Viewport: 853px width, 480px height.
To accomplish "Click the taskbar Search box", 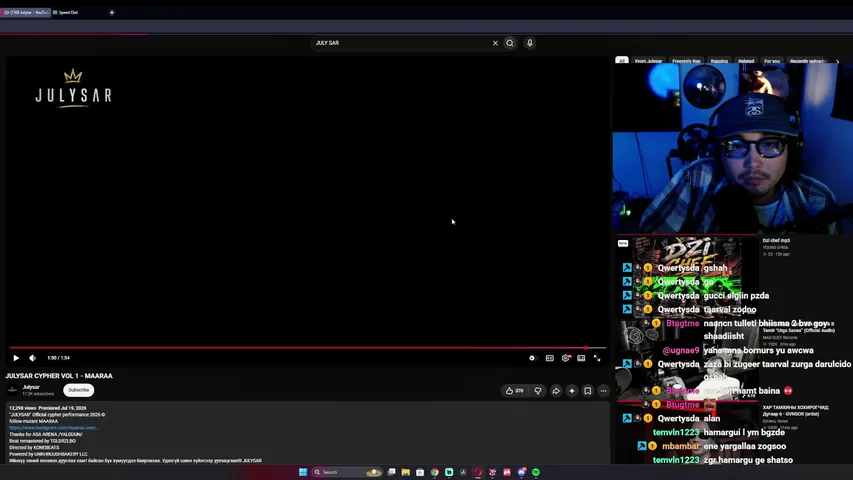I will click(347, 472).
